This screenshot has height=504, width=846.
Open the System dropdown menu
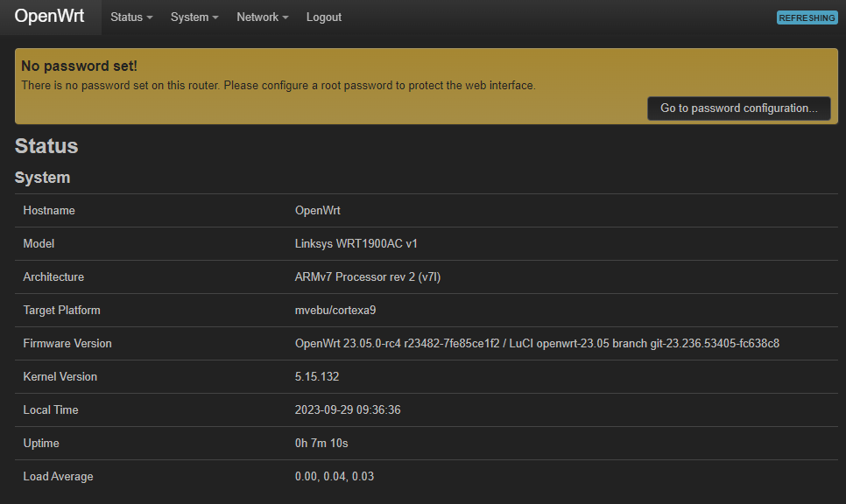[194, 17]
